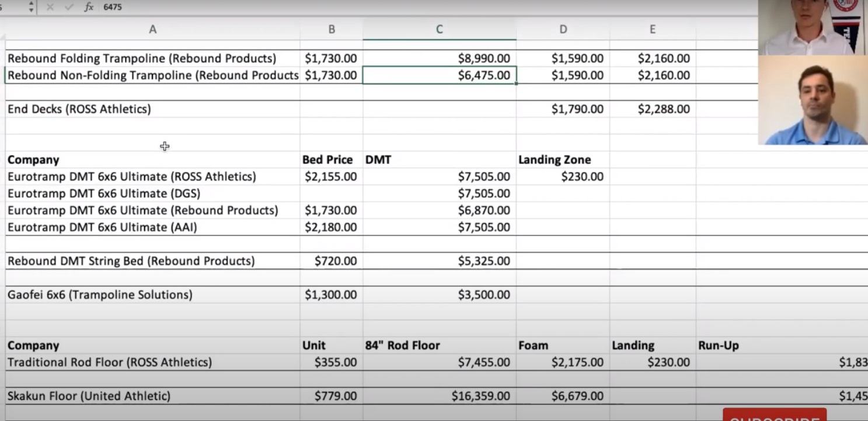Select column D header
868x421 pixels.
[x=563, y=29]
